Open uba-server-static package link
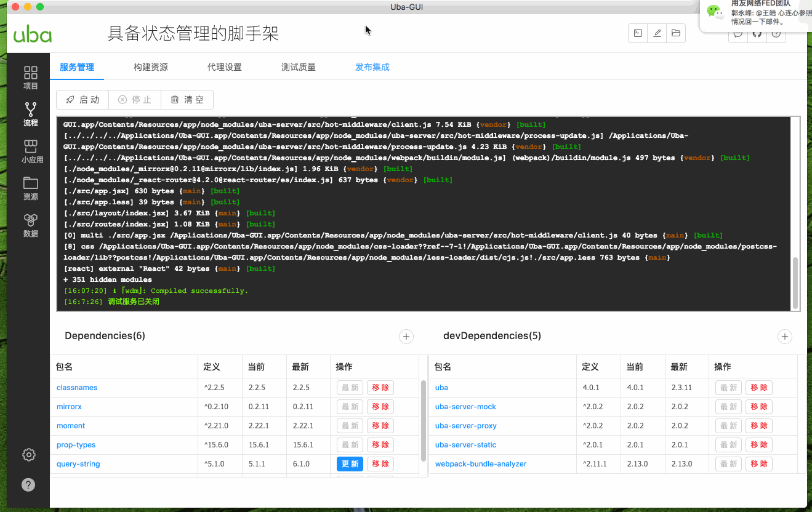This screenshot has height=512, width=812. 465,445
